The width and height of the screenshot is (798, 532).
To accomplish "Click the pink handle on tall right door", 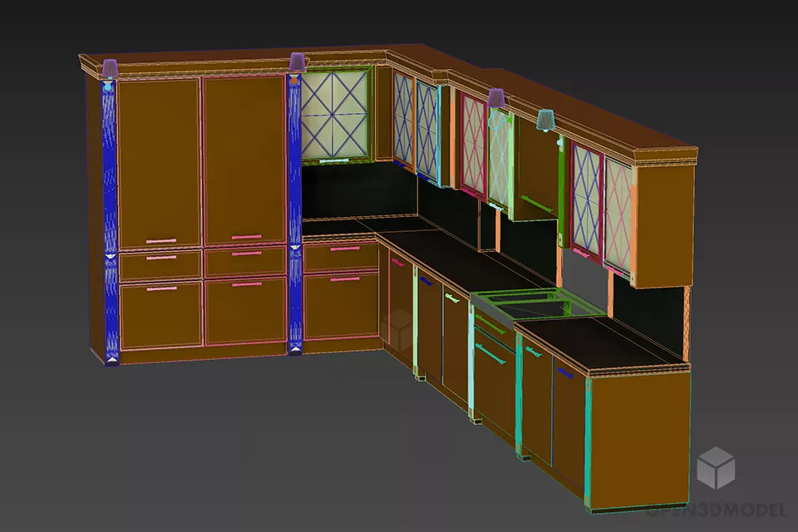I will point(246,237).
